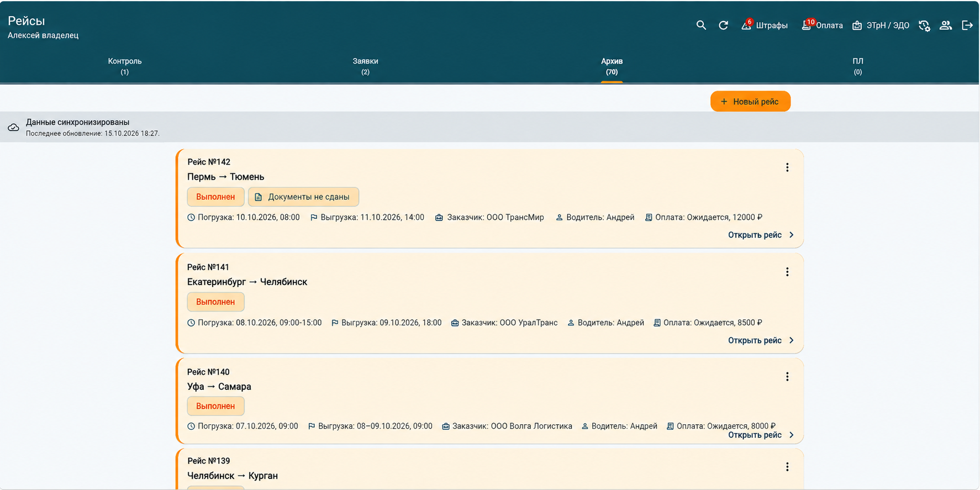Click route title Уфа → Самара
This screenshot has height=490, width=980.
219,387
